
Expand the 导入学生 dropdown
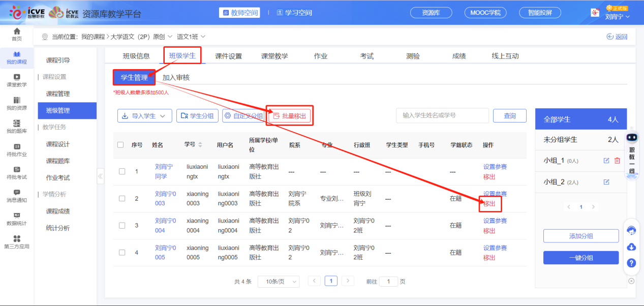(x=144, y=116)
